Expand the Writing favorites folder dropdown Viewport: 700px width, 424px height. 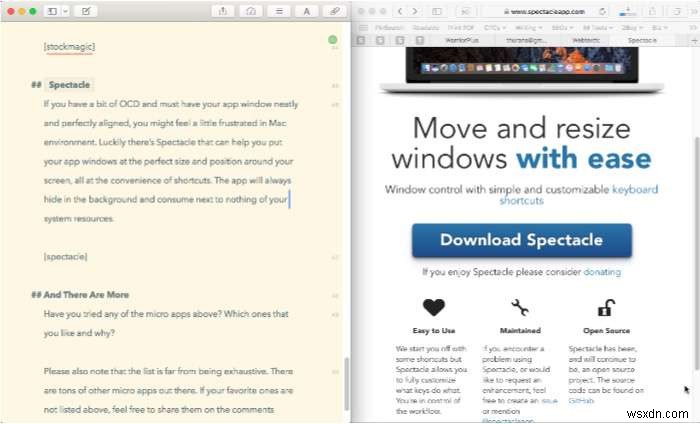[529, 28]
